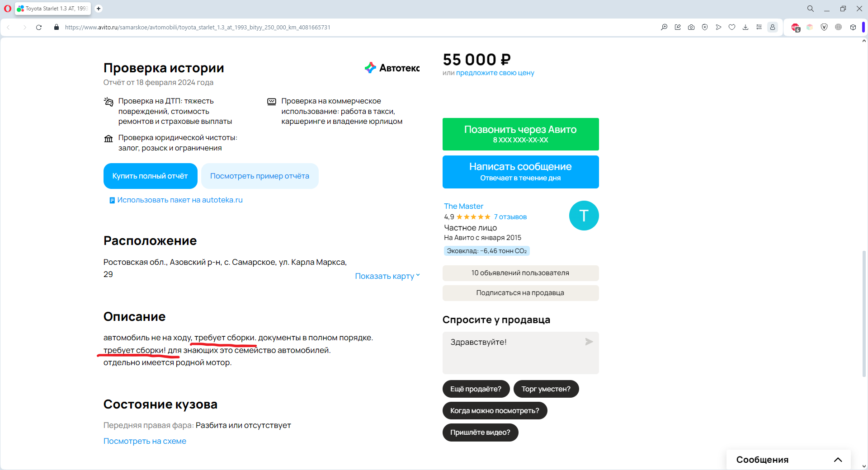Expand the Сообщения chat panel
The width and height of the screenshot is (868, 470).
(x=837, y=460)
